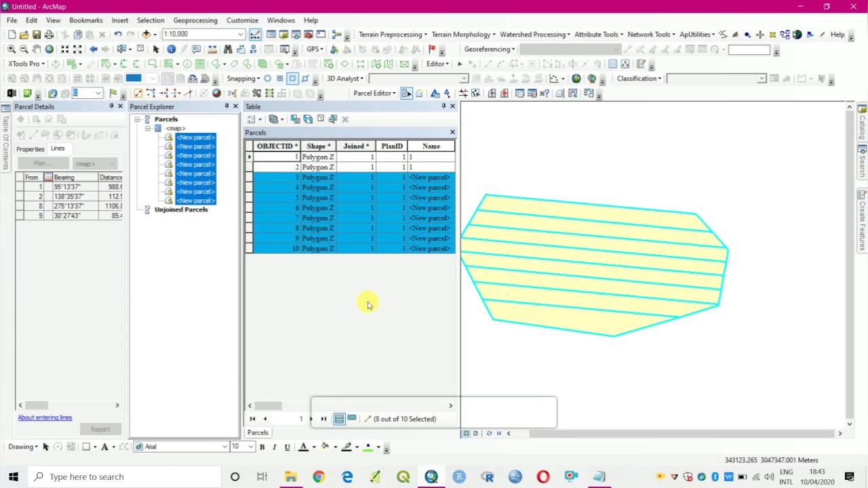Click the Undo arrow icon

click(117, 35)
